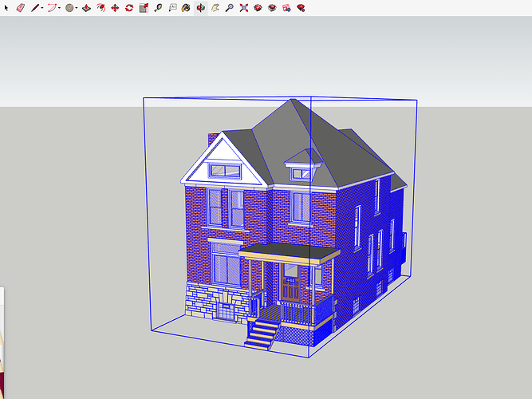Select the Offset tool

click(x=100, y=8)
